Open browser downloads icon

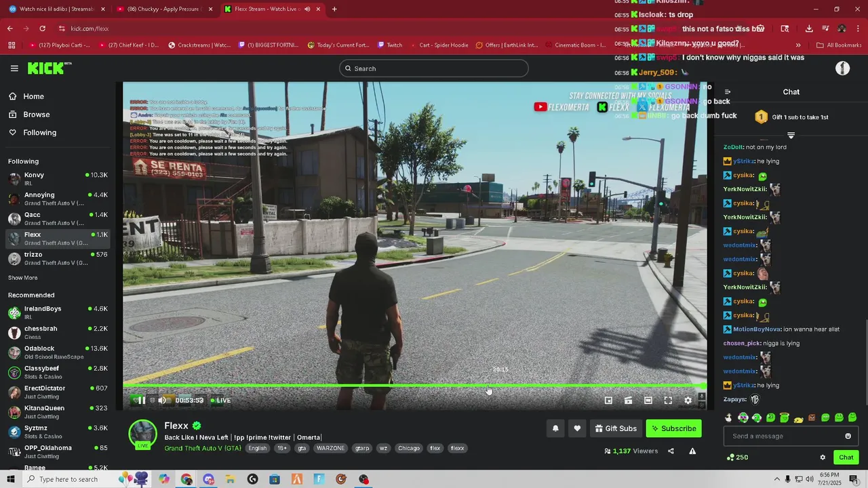(x=809, y=28)
